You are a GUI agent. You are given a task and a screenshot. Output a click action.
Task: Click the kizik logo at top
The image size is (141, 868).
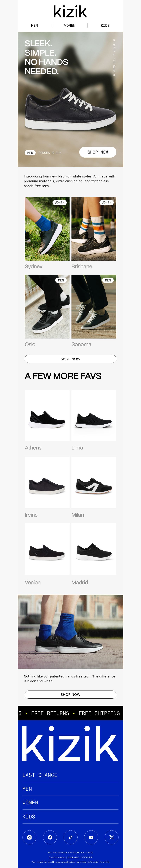(70, 11)
